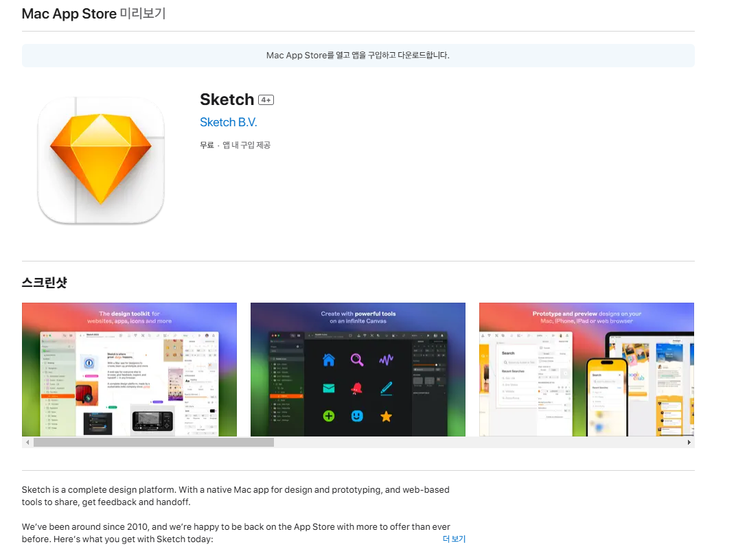Expand description with 더 보기 link
This screenshot has height=560, width=736.
[x=454, y=539]
